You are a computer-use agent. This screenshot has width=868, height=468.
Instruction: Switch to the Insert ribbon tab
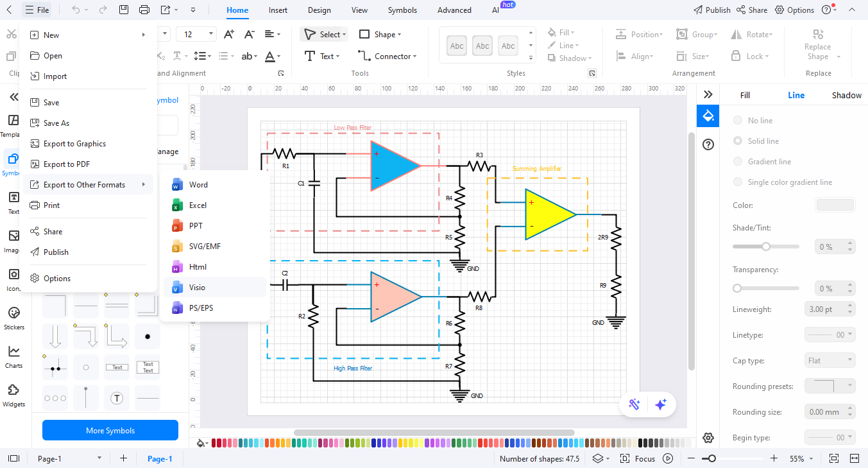(278, 10)
